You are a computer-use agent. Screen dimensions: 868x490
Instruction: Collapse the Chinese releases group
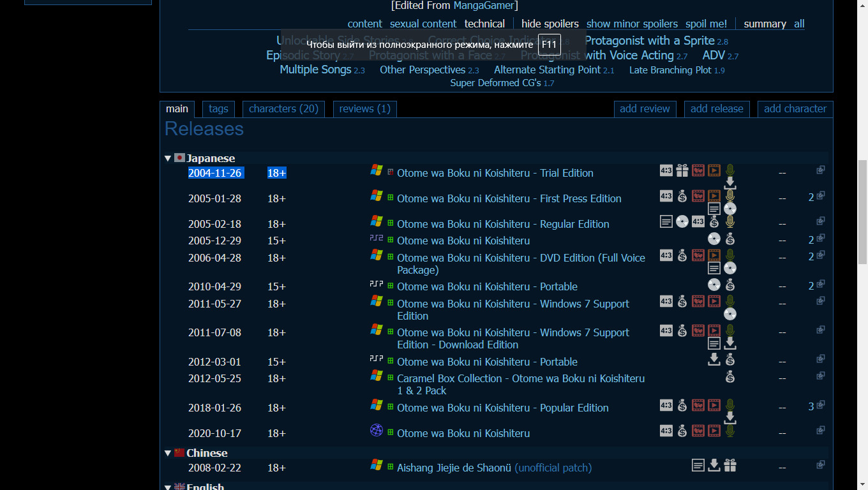168,453
